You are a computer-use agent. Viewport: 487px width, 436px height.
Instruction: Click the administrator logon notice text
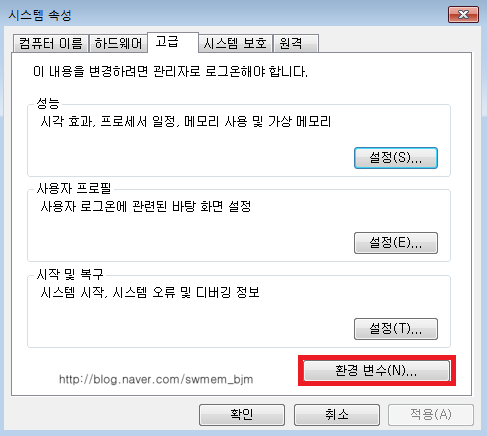[170, 71]
